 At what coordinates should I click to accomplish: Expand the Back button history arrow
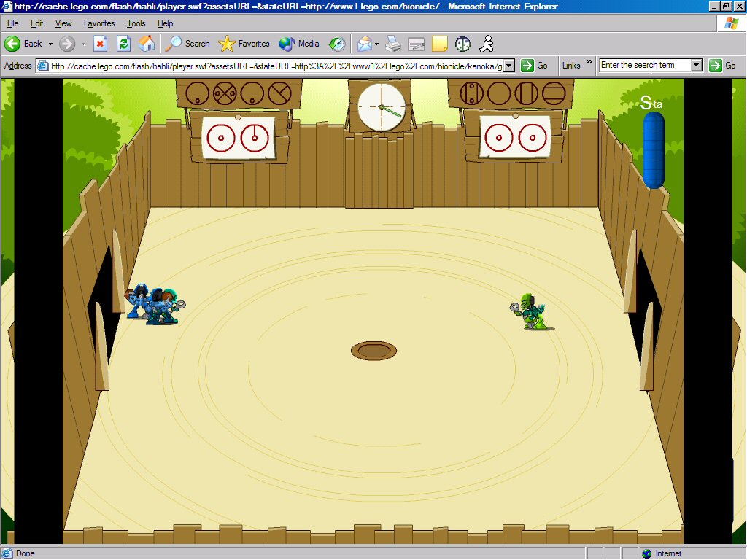50,44
